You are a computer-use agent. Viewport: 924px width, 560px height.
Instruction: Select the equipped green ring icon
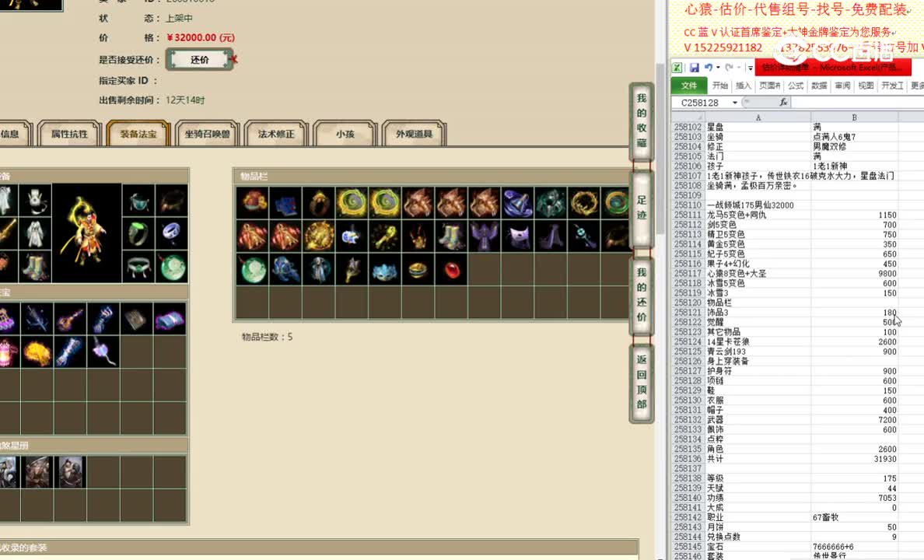(138, 234)
